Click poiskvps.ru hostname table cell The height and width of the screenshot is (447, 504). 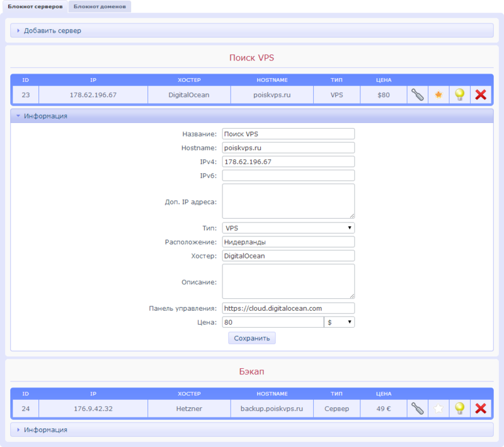click(x=272, y=95)
